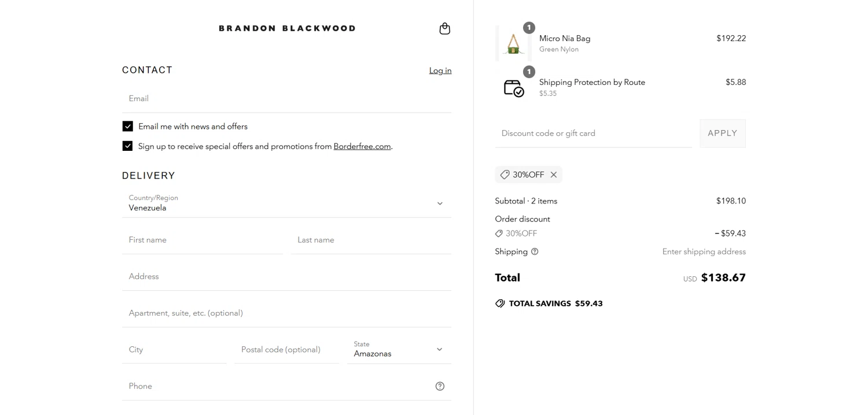This screenshot has height=415, width=868.
Task: Open the shopping bag cart icon
Action: point(444,28)
